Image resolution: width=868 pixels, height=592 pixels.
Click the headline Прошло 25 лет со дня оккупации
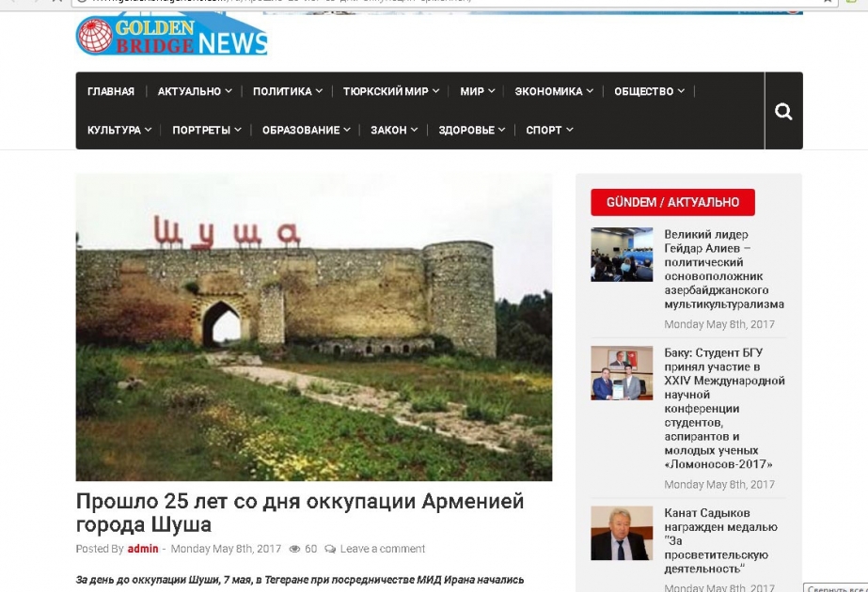click(300, 512)
